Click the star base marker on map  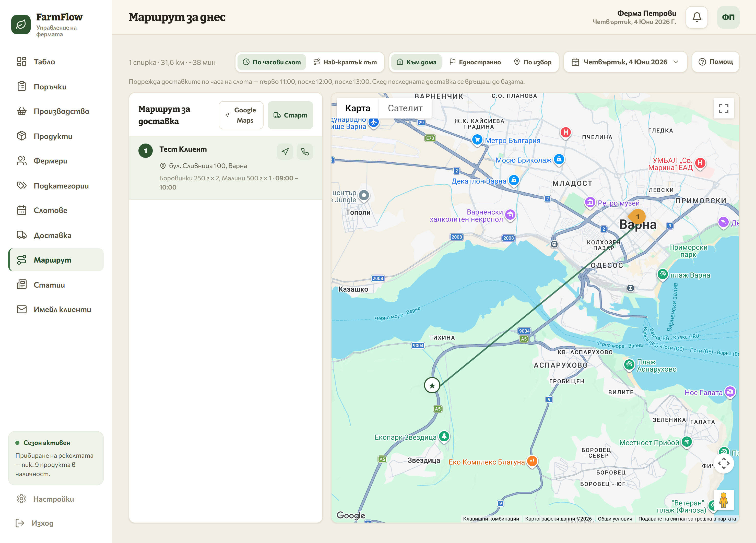point(432,385)
